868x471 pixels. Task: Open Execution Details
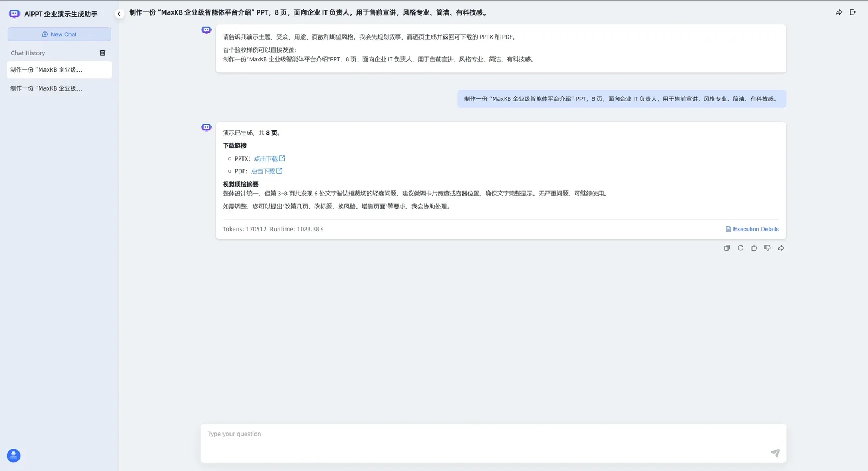(x=752, y=229)
